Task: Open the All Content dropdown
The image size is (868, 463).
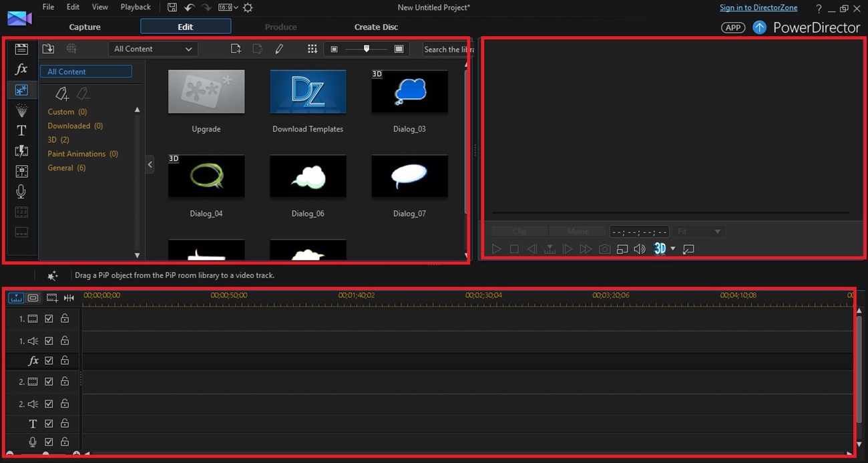Action: point(153,49)
